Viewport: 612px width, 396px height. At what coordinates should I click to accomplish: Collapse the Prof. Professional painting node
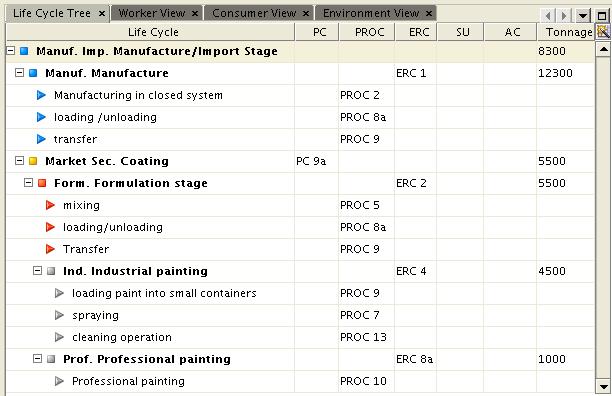[x=37, y=359]
